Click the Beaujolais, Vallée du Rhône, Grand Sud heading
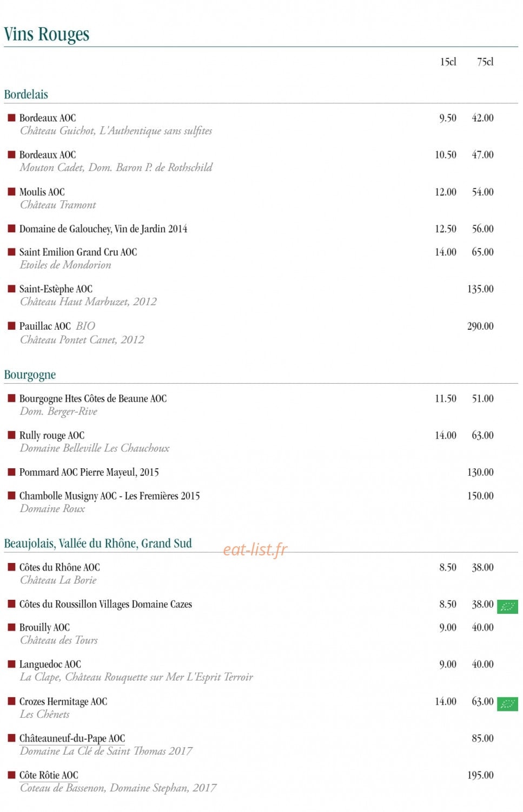The height and width of the screenshot is (812, 523). point(98,543)
